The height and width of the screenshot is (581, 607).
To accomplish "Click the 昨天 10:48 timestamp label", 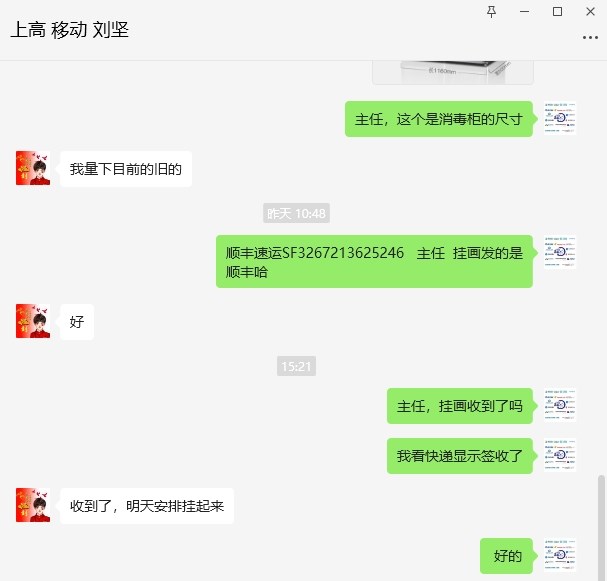I will click(x=296, y=213).
